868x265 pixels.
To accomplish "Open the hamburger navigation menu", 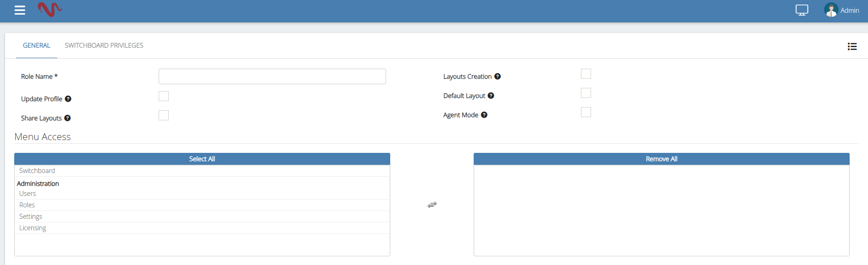I will tap(20, 10).
